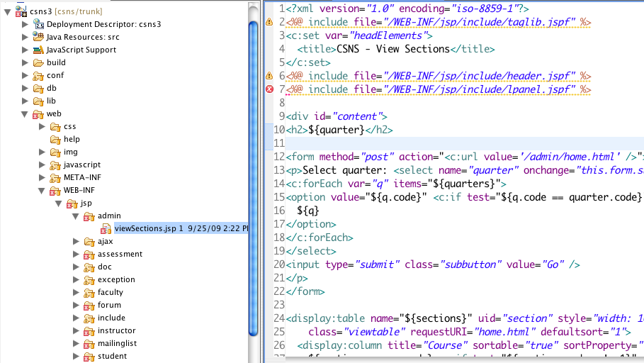644x363 pixels.
Task: Click the viewSections.jsp file icon
Action: click(106, 228)
